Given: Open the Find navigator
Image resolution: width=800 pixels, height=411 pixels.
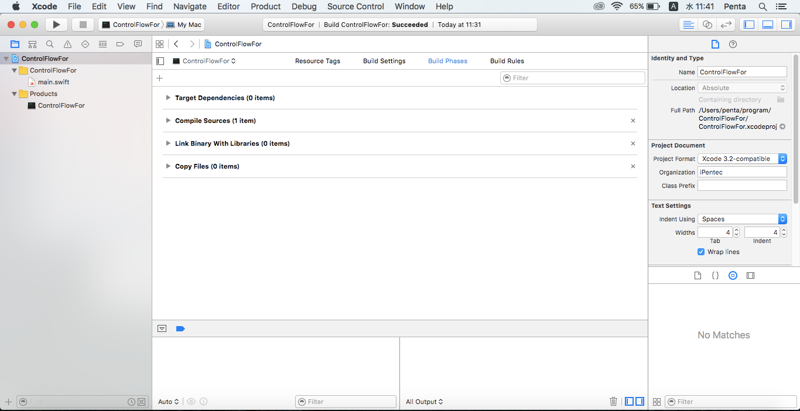Looking at the screenshot, I should point(49,44).
